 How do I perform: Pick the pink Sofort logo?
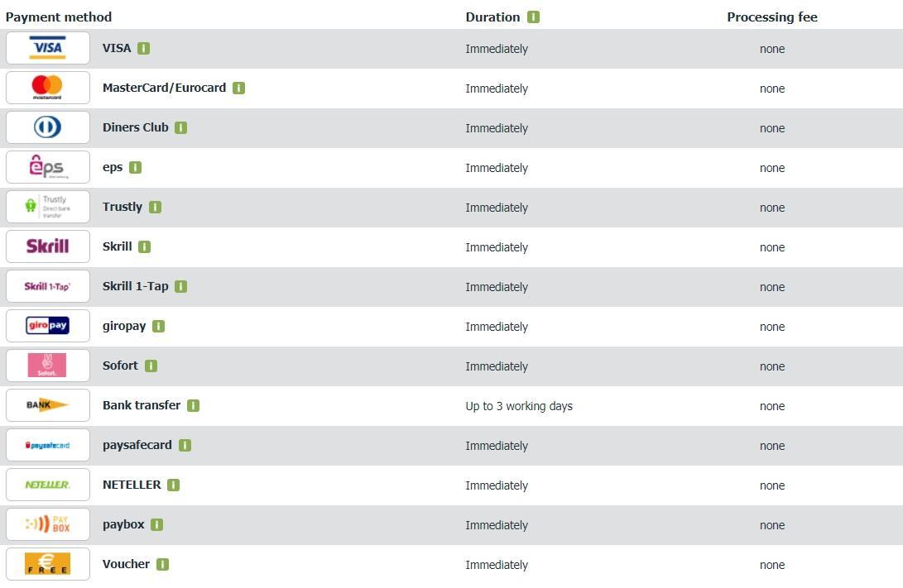click(47, 366)
